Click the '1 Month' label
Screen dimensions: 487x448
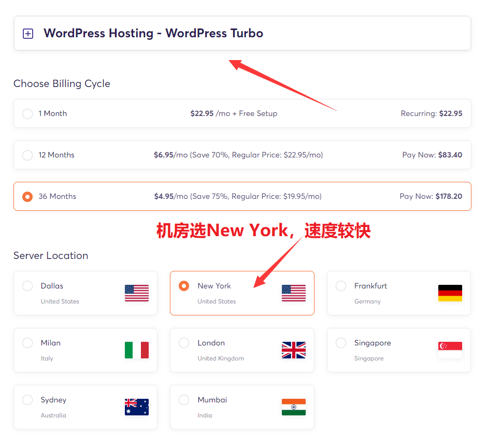52,113
